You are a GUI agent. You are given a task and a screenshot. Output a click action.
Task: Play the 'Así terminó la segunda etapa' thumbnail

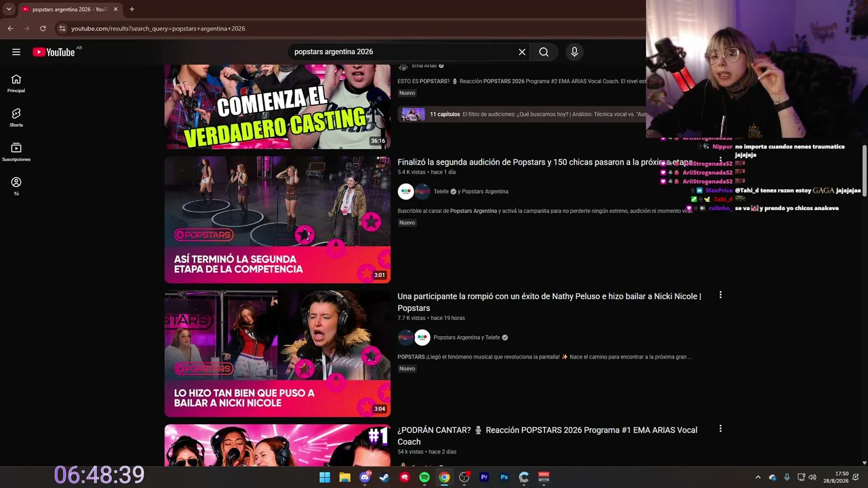tap(277, 220)
